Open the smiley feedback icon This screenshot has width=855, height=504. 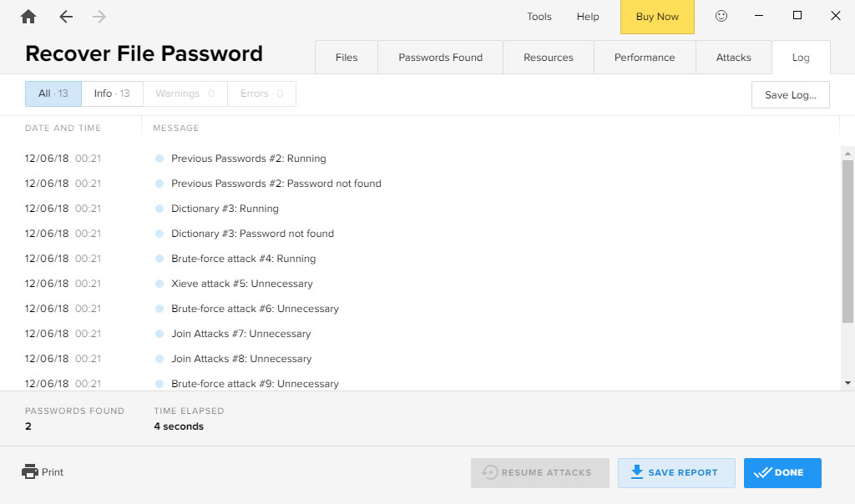(721, 17)
